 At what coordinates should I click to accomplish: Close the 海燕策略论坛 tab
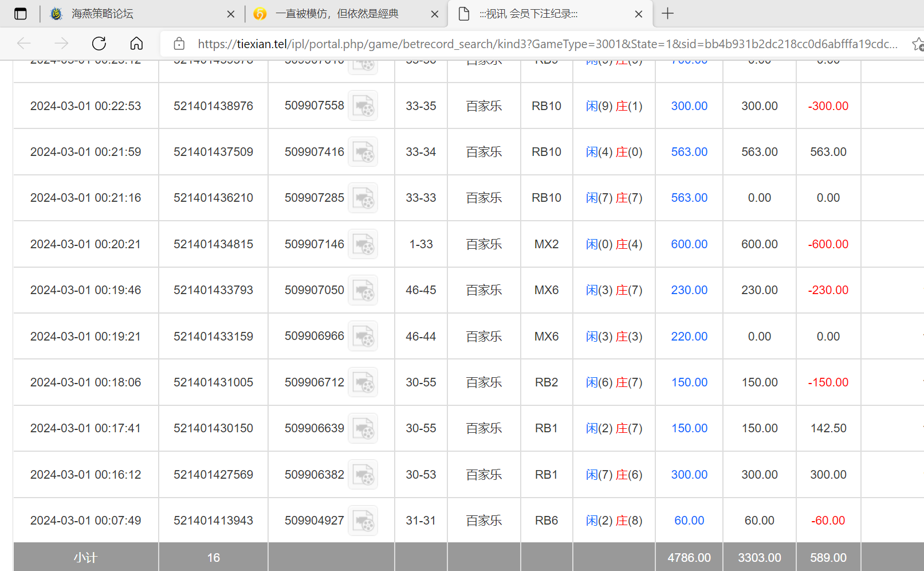[231, 14]
